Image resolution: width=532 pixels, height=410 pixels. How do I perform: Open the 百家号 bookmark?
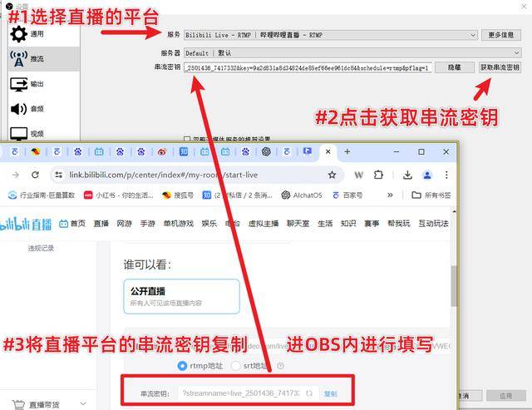[x=347, y=195]
